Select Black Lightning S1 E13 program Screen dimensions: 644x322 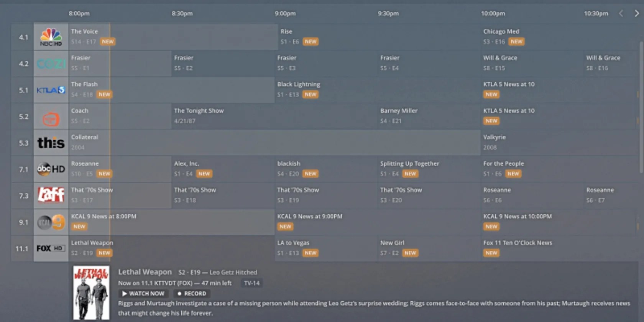point(378,90)
